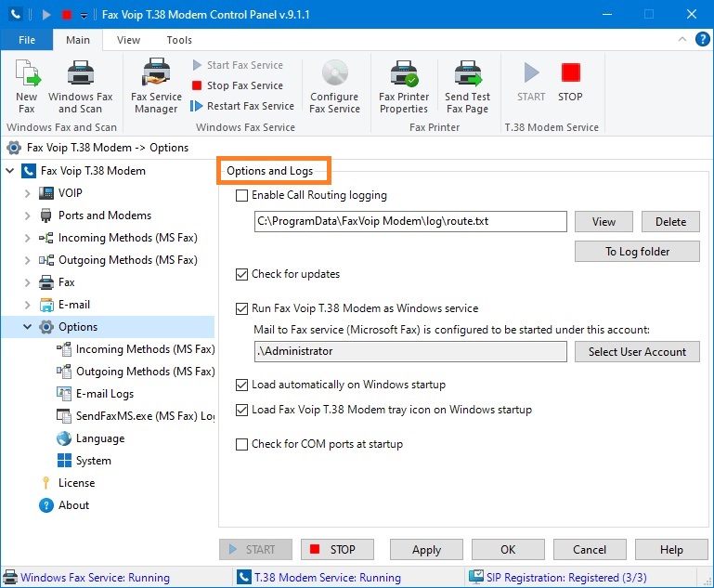The height and width of the screenshot is (588, 714).
Task: Click Delete log button
Action: point(670,222)
